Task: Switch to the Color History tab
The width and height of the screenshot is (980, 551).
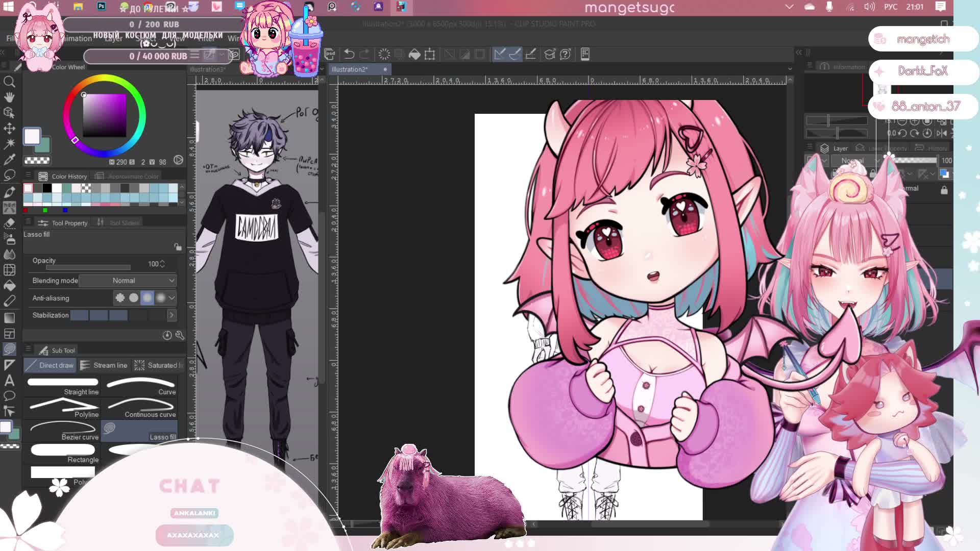Action: [x=62, y=177]
